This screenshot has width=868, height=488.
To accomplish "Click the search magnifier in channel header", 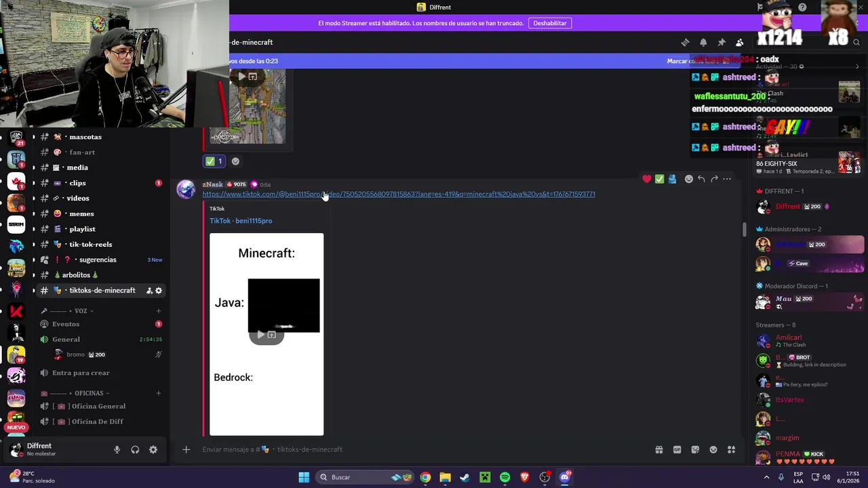I will pyautogui.click(x=856, y=43).
